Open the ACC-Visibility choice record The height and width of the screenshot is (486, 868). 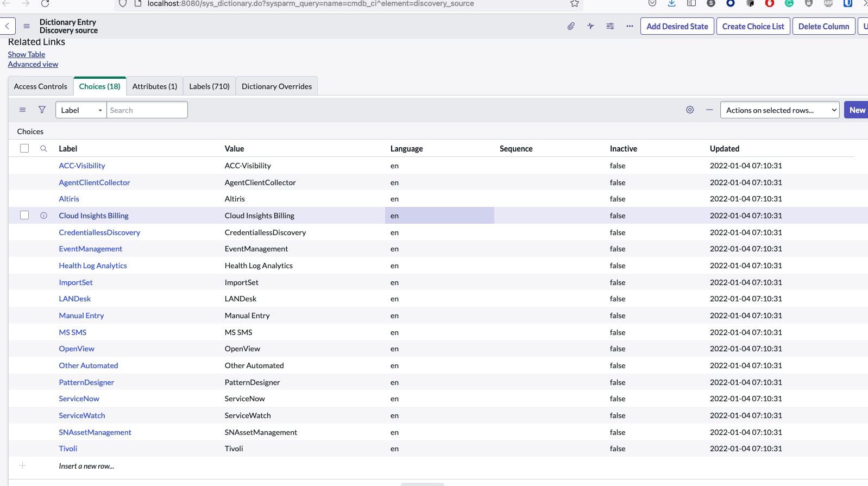(x=82, y=166)
